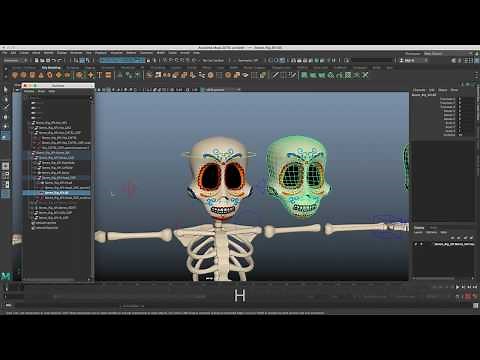This screenshot has width=480, height=360.
Task: Click the Polygon Cube shelf icon
Action: pos(23,75)
